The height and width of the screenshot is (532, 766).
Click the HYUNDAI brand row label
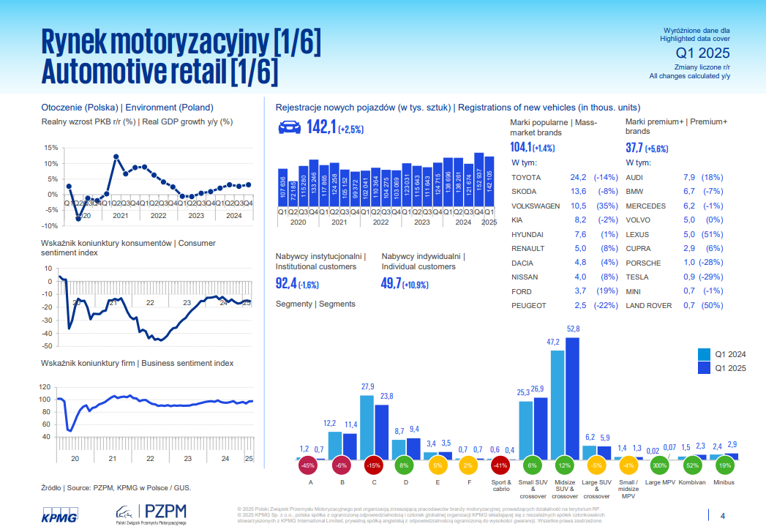click(x=527, y=234)
